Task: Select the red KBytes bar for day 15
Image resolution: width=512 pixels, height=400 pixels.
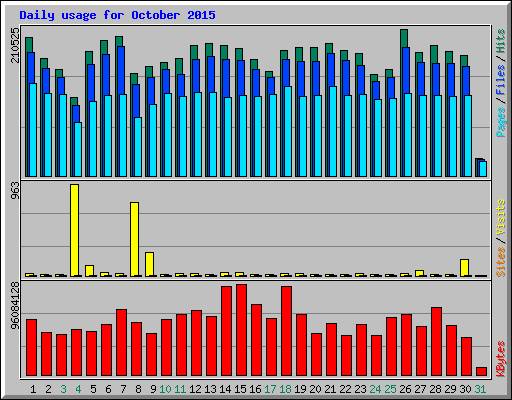Action: coord(242,330)
